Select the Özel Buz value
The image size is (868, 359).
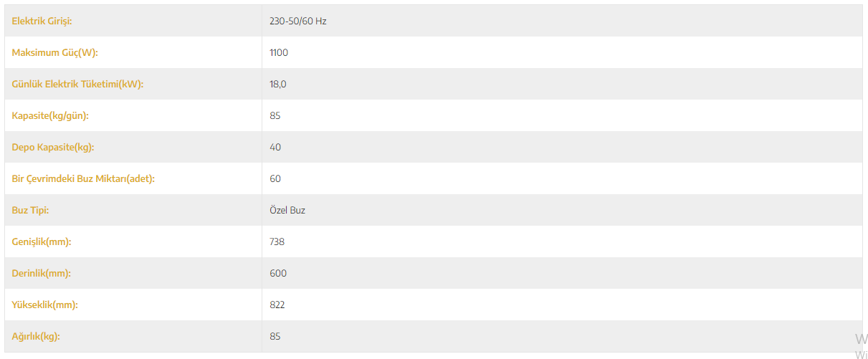coord(287,211)
